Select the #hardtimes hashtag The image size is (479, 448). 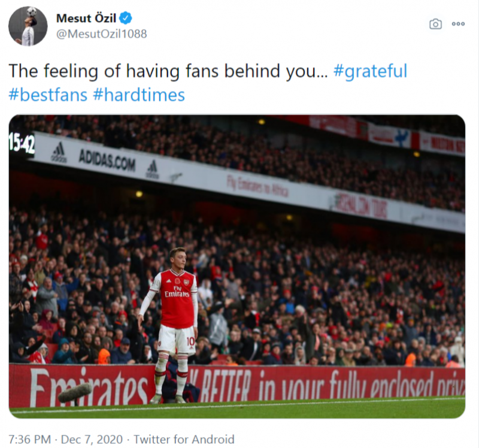tap(139, 95)
